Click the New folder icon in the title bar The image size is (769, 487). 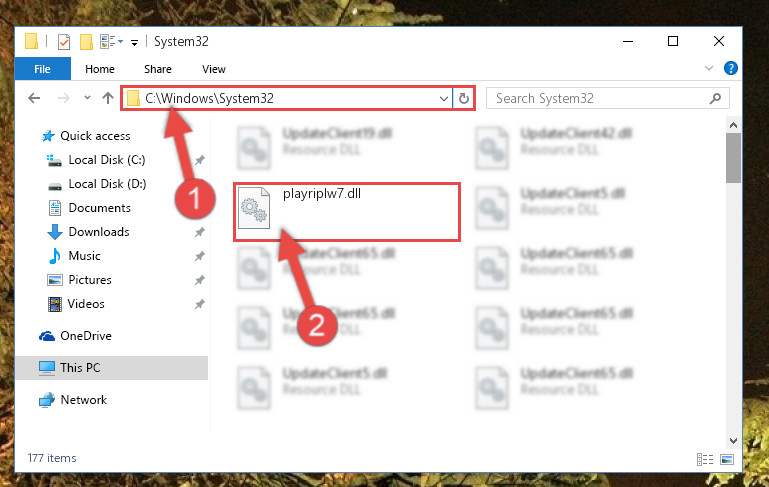86,42
